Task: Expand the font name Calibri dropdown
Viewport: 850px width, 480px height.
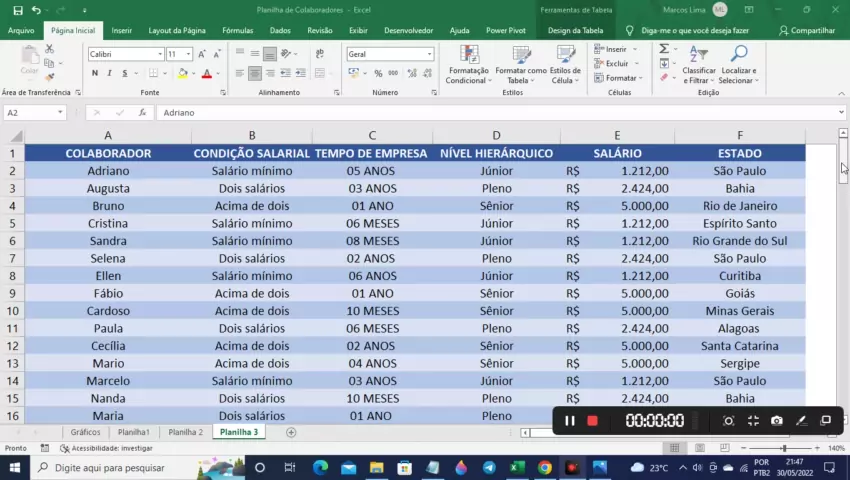Action: (159, 54)
